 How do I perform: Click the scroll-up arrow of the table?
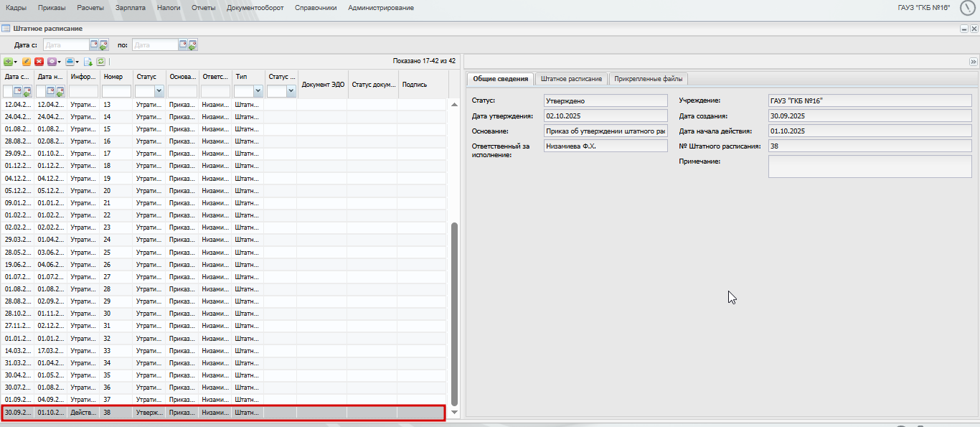click(453, 105)
